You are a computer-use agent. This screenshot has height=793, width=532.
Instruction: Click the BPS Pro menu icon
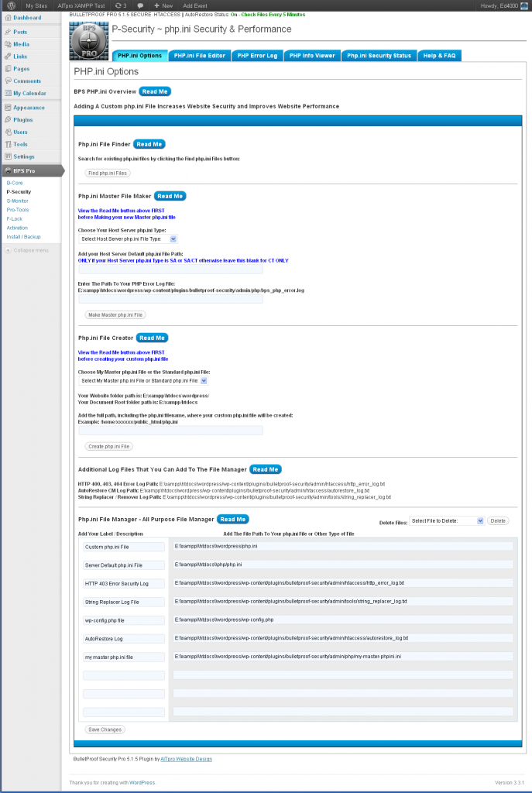(x=8, y=170)
